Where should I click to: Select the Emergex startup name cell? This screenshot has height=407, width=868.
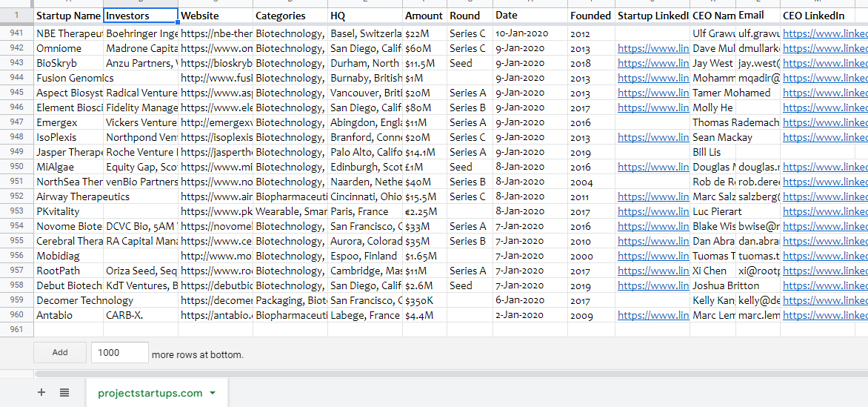tap(69, 122)
